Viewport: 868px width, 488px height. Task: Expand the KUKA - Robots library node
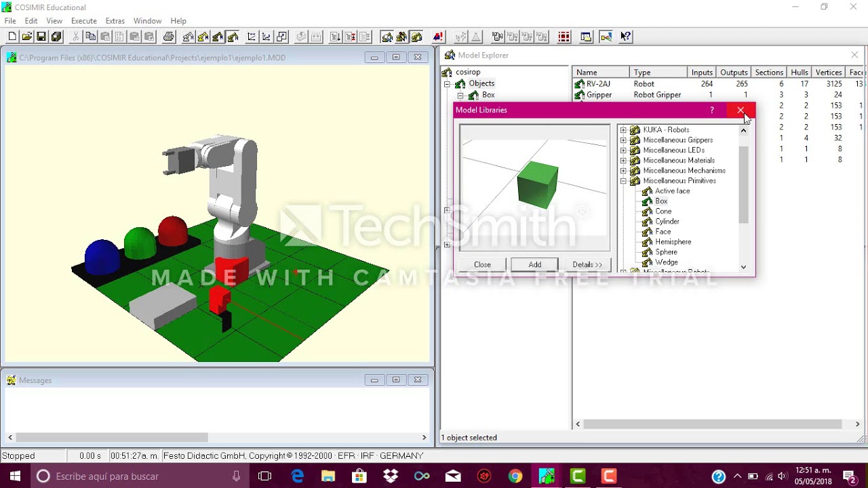click(x=623, y=130)
